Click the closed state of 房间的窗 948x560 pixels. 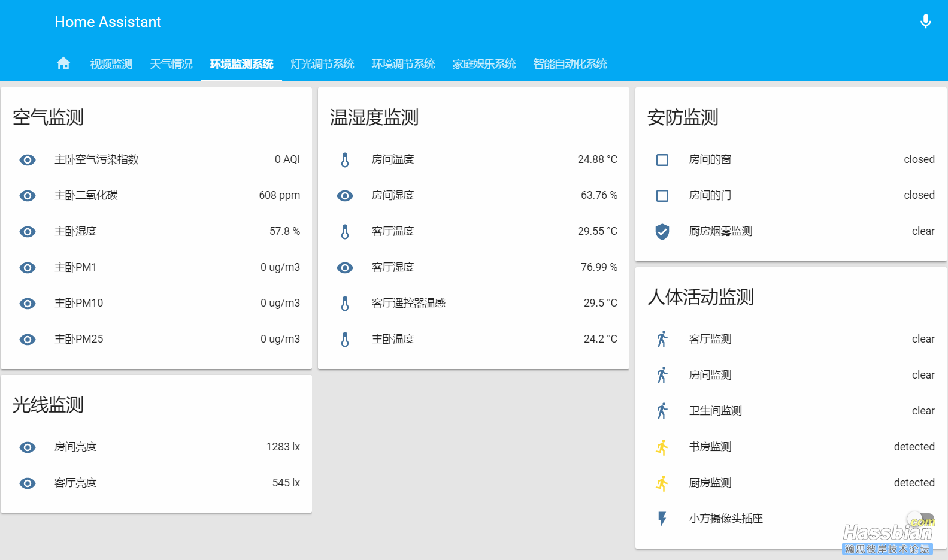point(919,159)
